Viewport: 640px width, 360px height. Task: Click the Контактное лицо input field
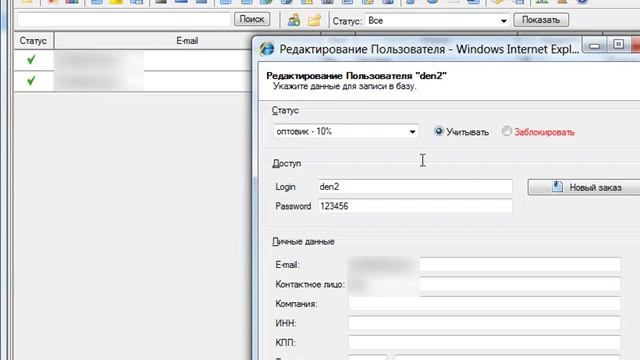(484, 284)
